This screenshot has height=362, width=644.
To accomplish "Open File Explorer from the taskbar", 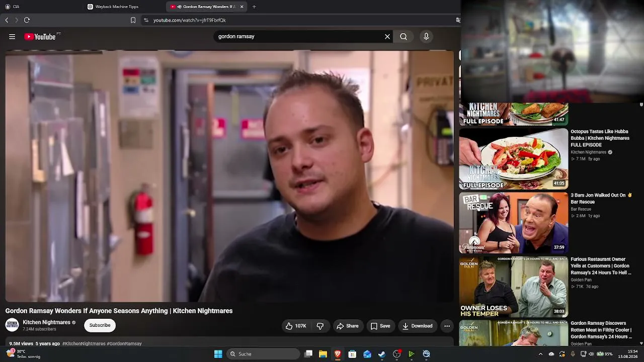I will [323, 354].
